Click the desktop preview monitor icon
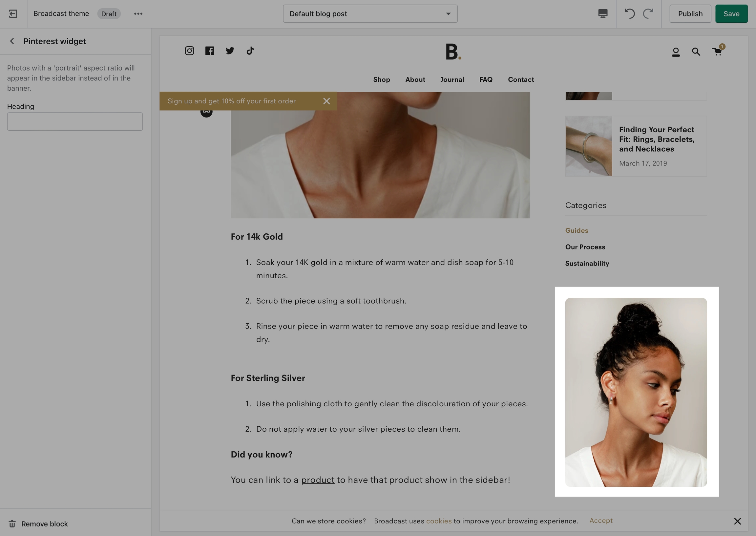Image resolution: width=756 pixels, height=536 pixels. point(603,13)
